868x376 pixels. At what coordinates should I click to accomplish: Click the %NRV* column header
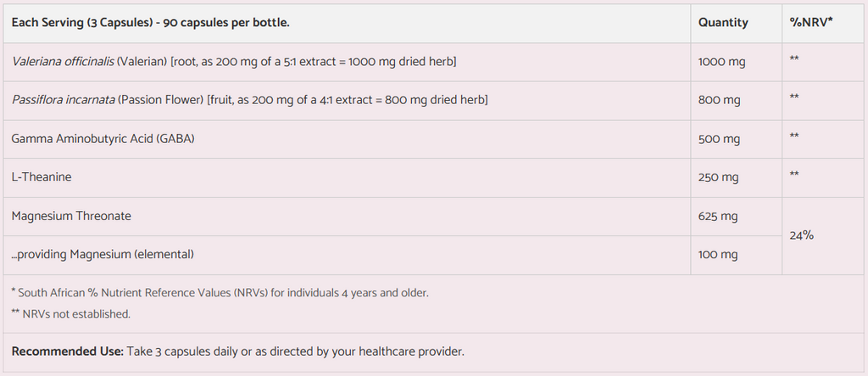click(810, 23)
